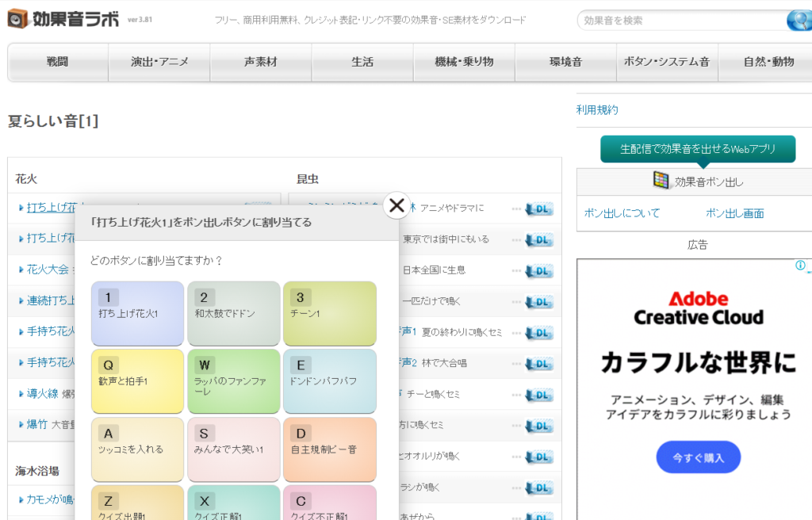
Task: Select the yellow Q pad 歓声と拍手1
Action: [138, 380]
